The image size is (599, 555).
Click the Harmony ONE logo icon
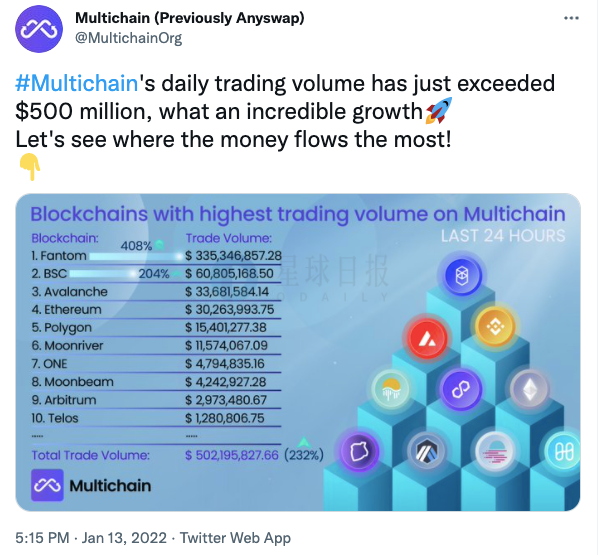click(563, 451)
